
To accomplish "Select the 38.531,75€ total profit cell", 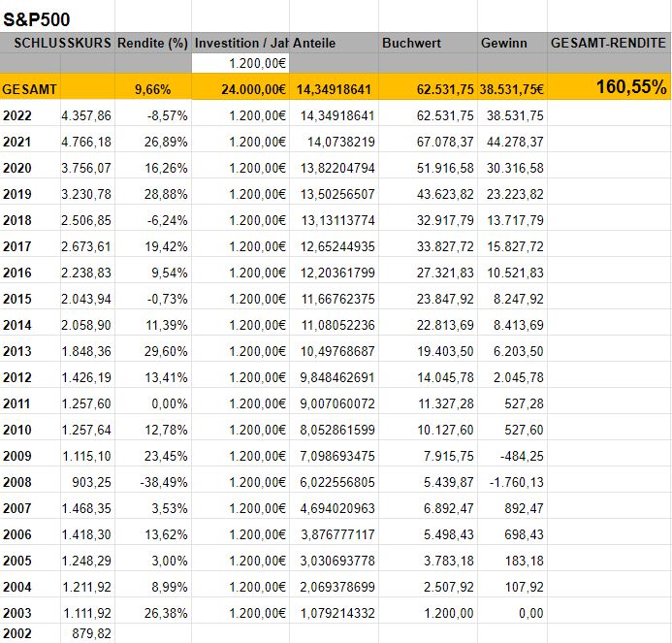I will (511, 89).
